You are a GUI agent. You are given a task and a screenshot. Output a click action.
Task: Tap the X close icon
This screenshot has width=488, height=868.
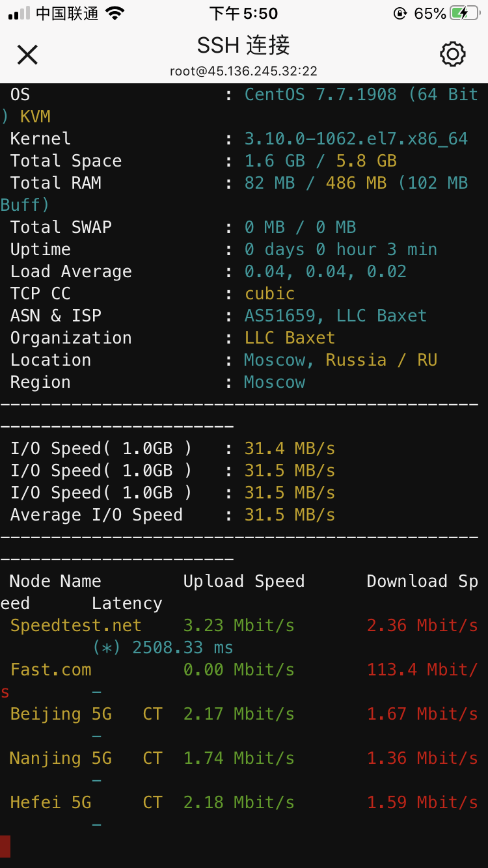pyautogui.click(x=27, y=55)
